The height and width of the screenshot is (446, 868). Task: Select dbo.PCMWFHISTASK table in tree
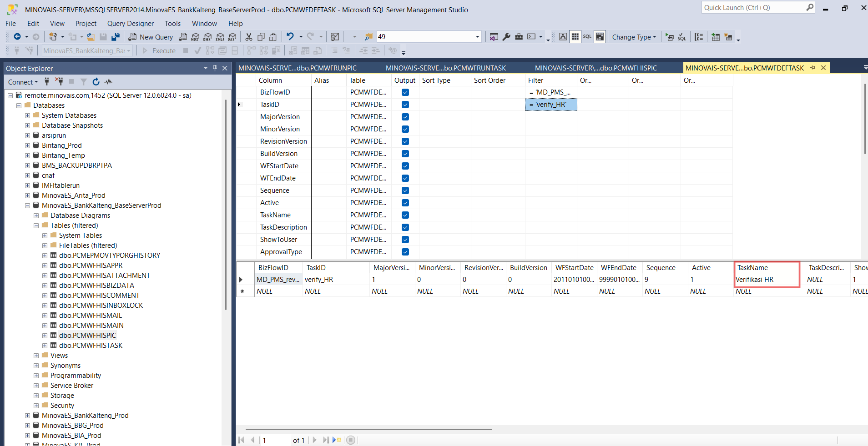click(x=91, y=346)
